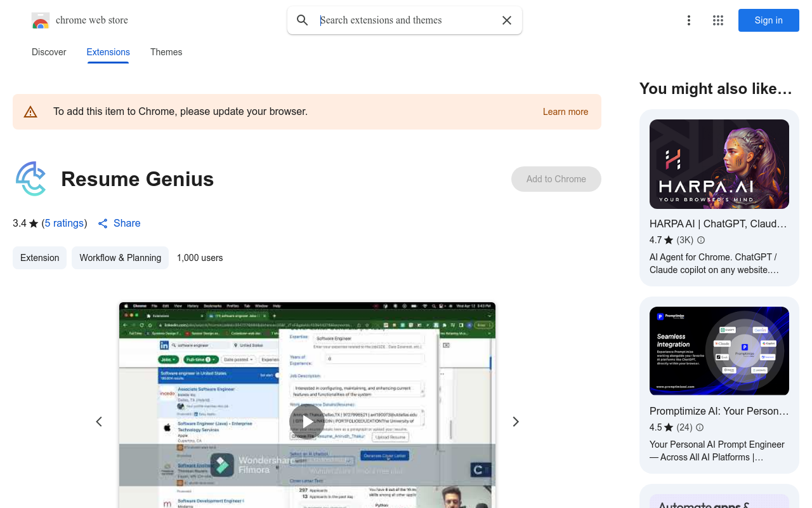Click the Chrome Web Store logo
This screenshot has height=508, width=812.
pos(41,20)
